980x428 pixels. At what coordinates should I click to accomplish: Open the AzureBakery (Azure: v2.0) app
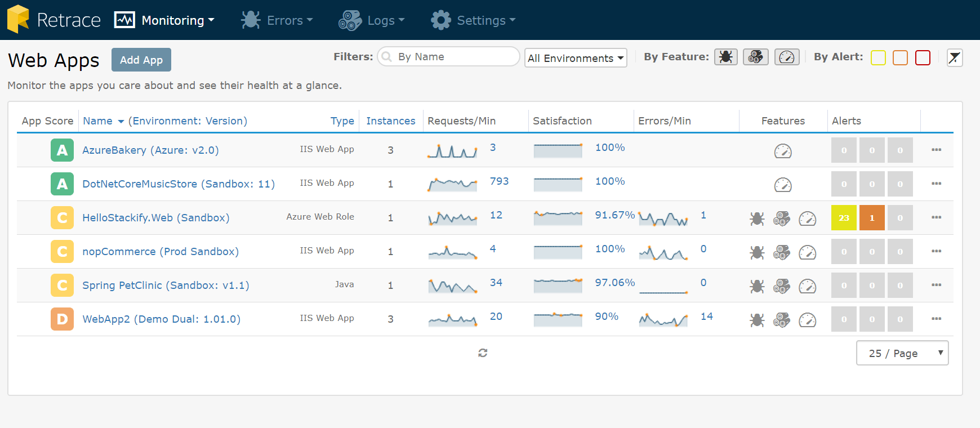(x=150, y=150)
